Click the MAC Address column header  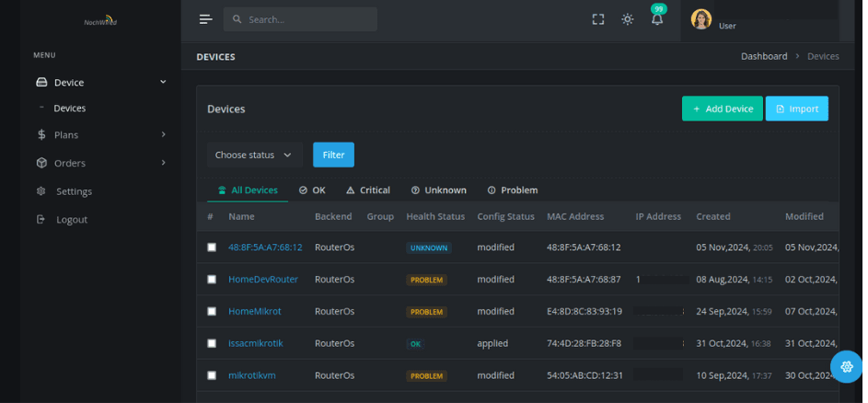tap(575, 216)
